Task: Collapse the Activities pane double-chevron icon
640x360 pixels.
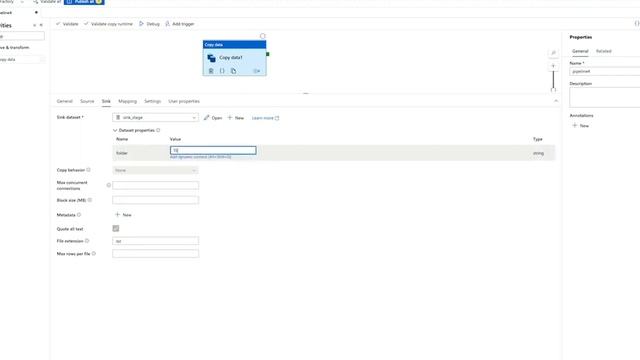Action: pyautogui.click(x=41, y=25)
